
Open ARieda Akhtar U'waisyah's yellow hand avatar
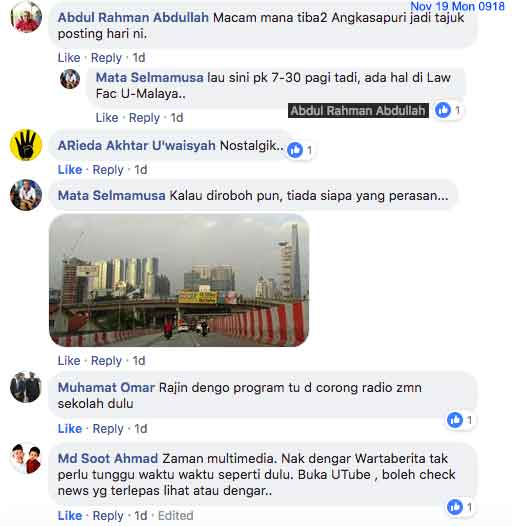tap(26, 145)
